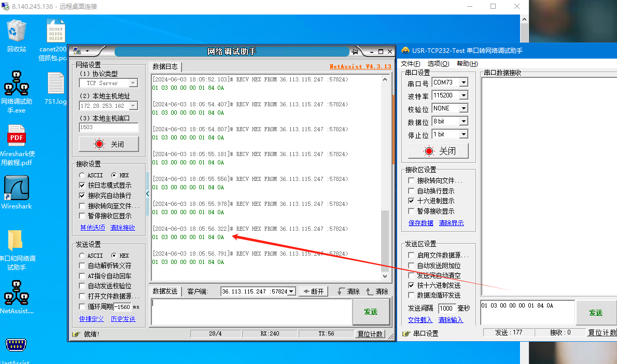
Task: Click the USR-TCP232-Test window title icon
Action: tap(405, 50)
